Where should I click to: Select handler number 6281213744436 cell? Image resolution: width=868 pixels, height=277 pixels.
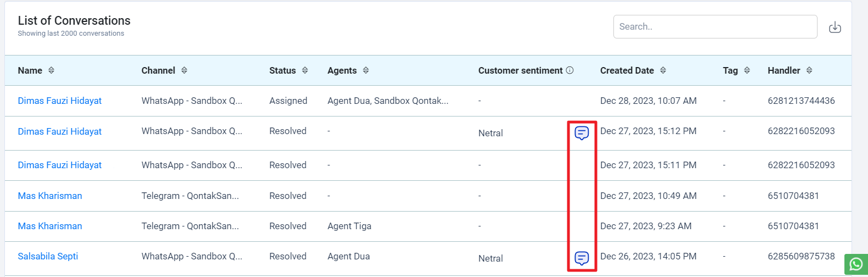tap(801, 101)
